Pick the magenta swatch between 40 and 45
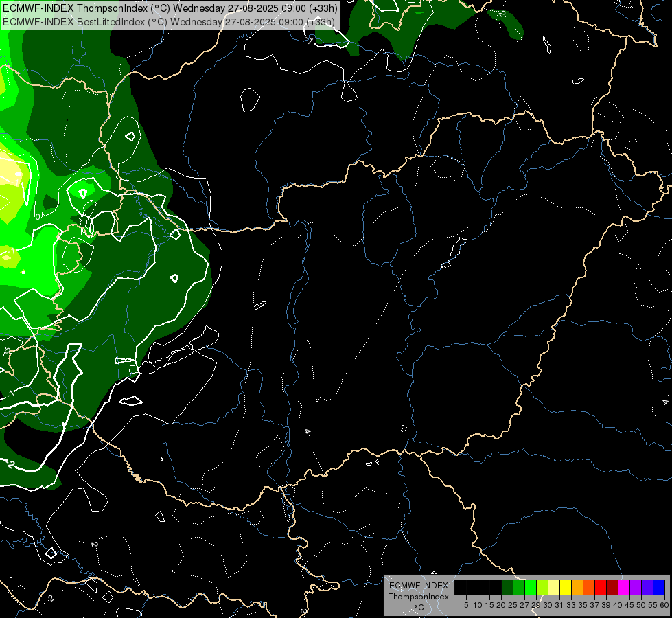 pyautogui.click(x=624, y=587)
